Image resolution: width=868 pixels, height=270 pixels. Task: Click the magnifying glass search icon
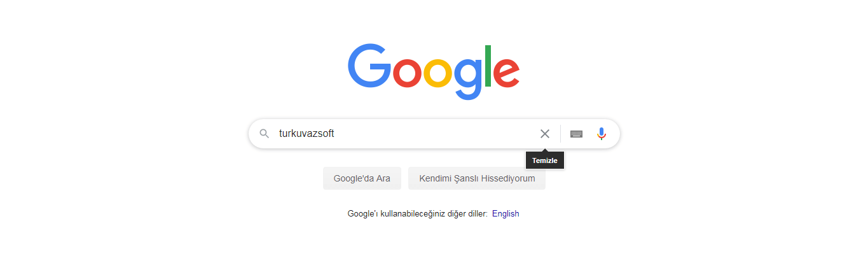[x=265, y=134]
